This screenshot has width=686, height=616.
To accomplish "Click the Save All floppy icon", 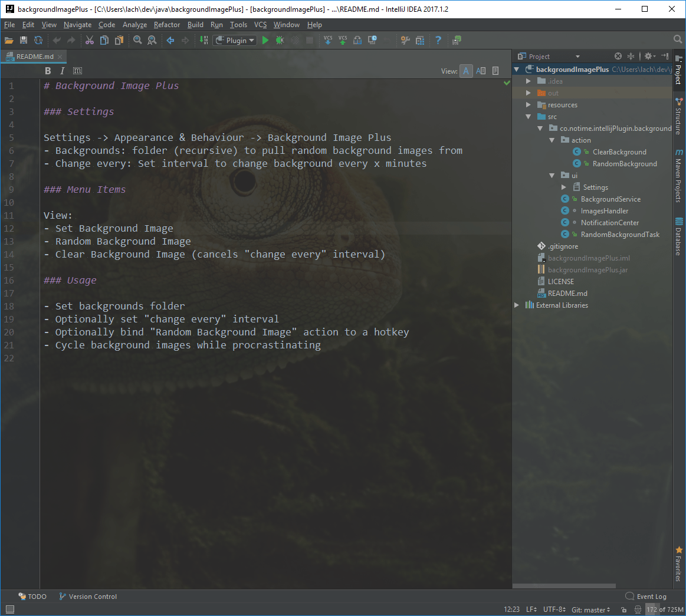I will tap(24, 40).
